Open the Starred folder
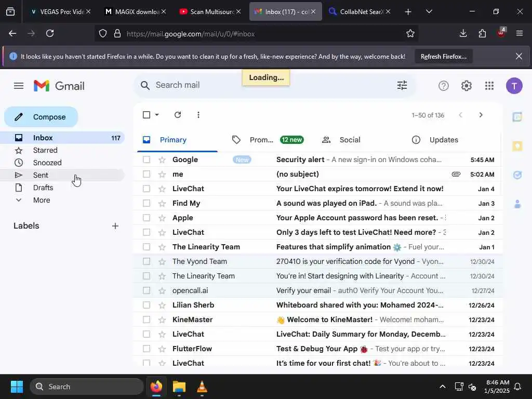Image resolution: width=532 pixels, height=399 pixels. (x=62, y=150)
